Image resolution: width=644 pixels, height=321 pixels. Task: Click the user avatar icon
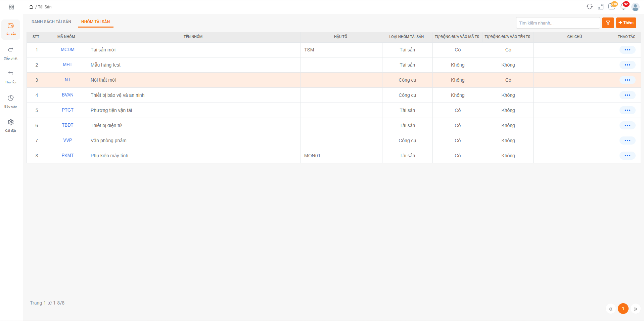[x=635, y=7]
